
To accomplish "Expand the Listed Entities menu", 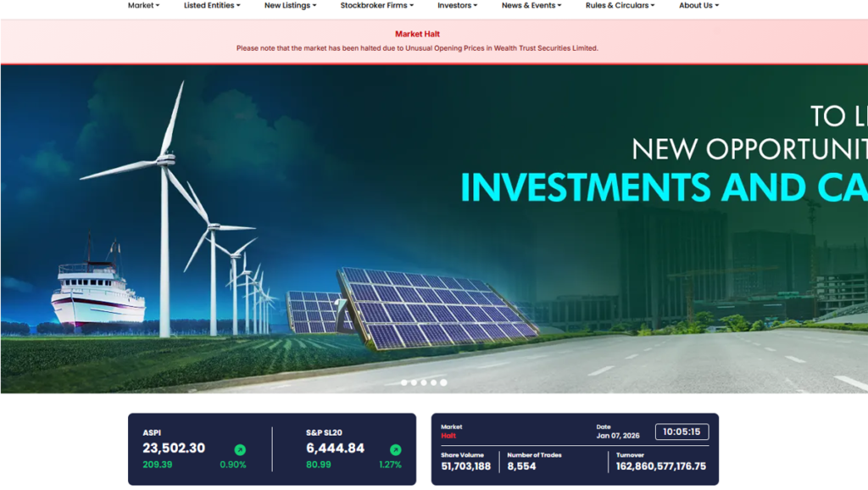I will click(x=212, y=6).
